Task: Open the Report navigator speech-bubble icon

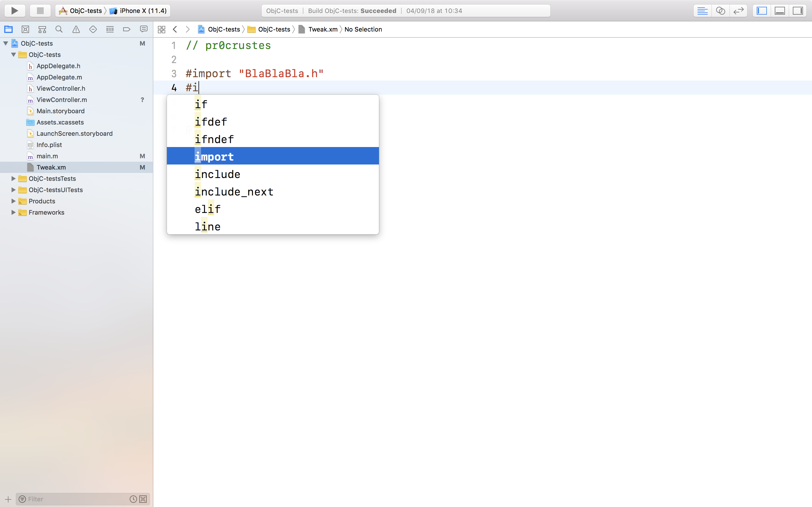Action: tap(144, 30)
